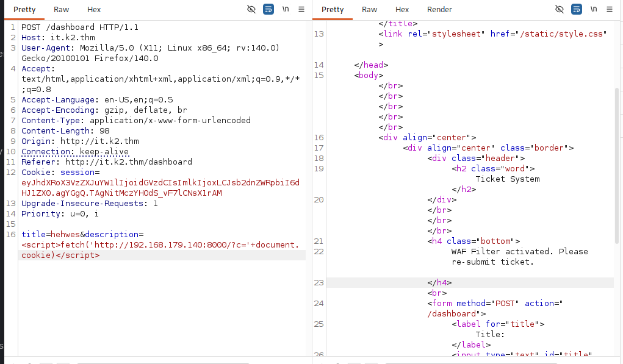The height and width of the screenshot is (364, 623).
Task: Click the session cookie value text
Action: 160,188
